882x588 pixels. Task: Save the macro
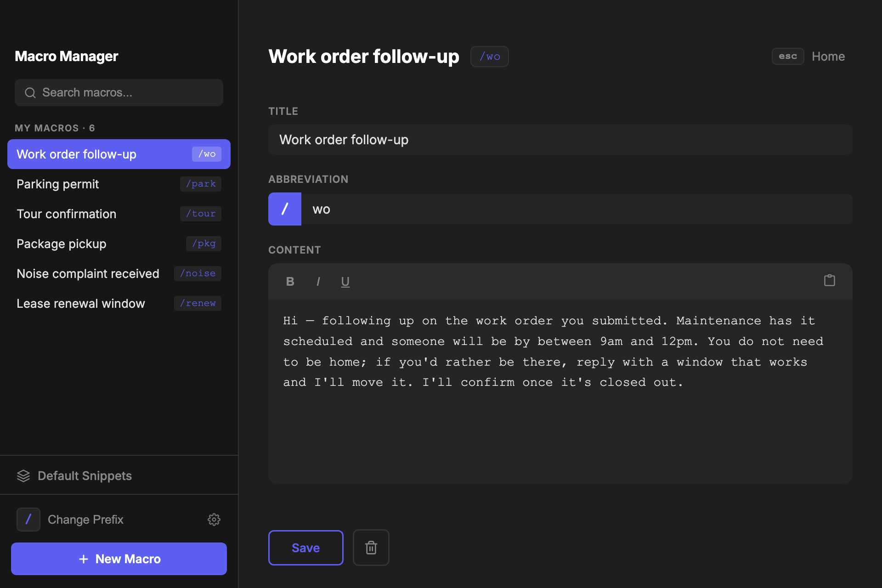tap(306, 548)
